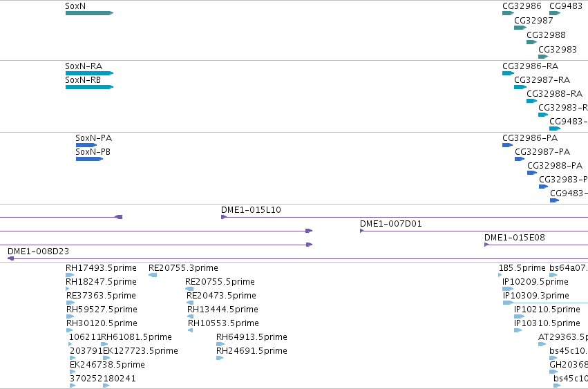Select the CG32983 gene arrow
Screen dimensions: 588x389
[543, 57]
